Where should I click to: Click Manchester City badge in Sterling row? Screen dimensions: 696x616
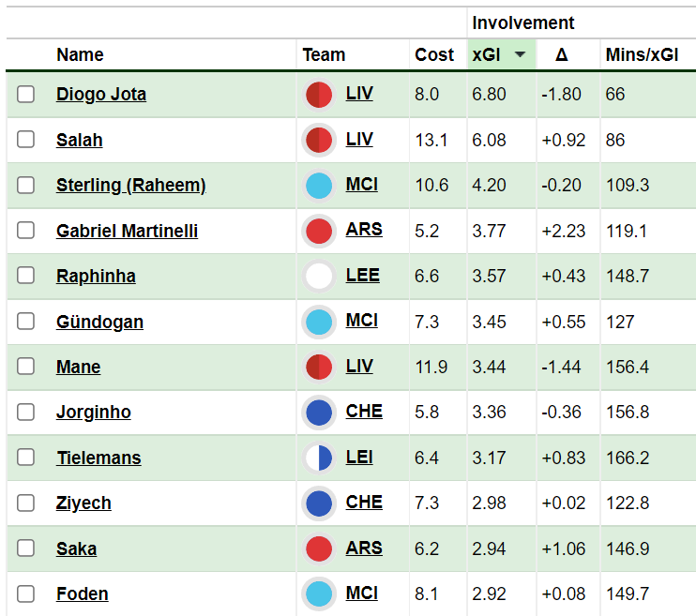point(319,186)
